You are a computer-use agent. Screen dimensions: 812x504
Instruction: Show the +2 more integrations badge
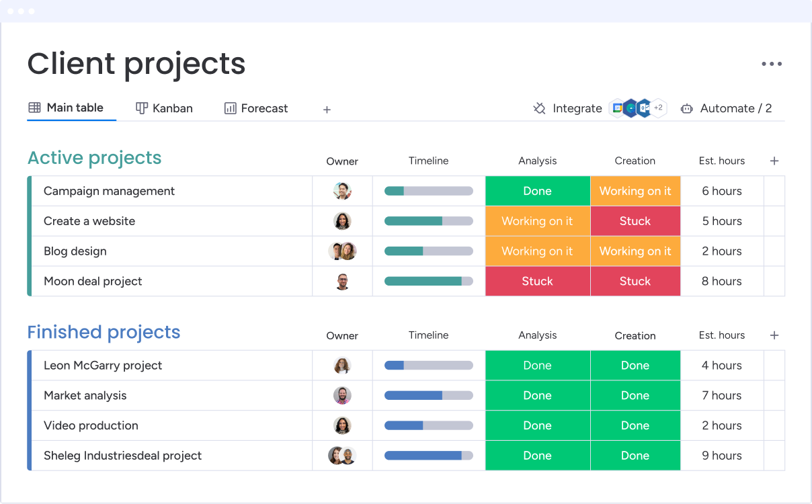[x=659, y=108]
